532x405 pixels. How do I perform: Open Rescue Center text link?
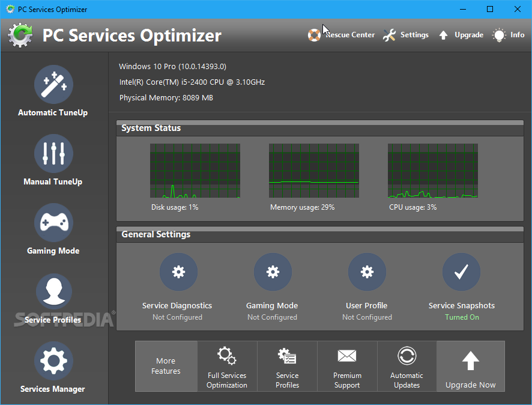click(350, 35)
